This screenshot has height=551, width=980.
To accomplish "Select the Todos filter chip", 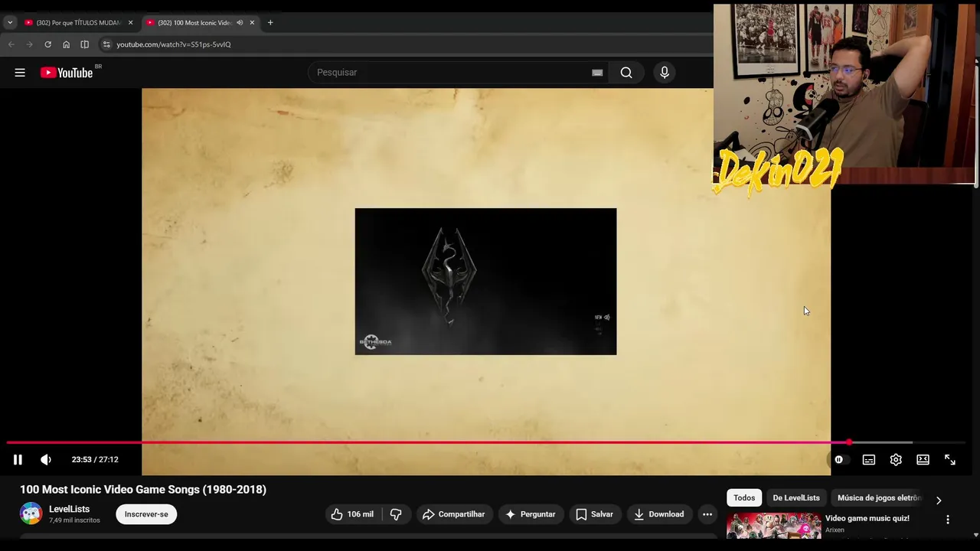I will 744,497.
